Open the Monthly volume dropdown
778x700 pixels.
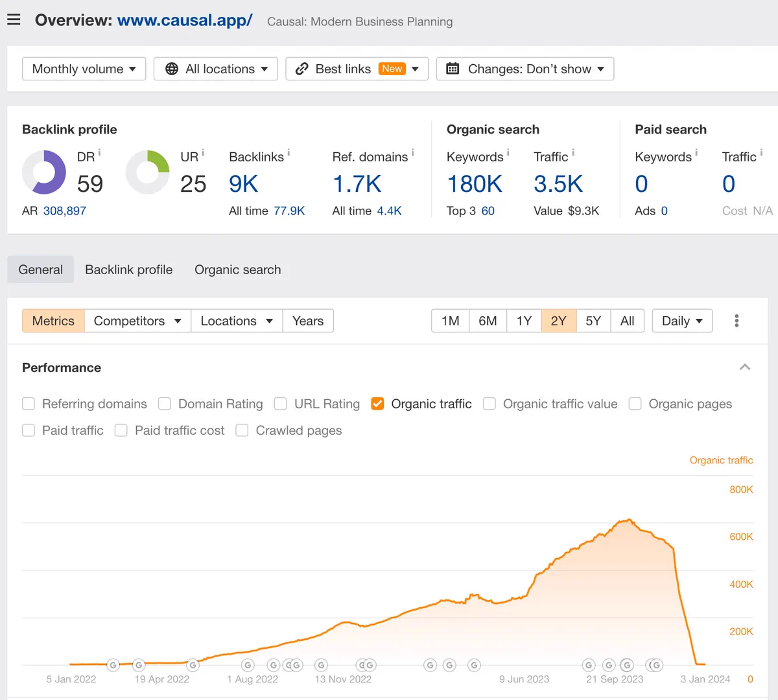pyautogui.click(x=84, y=69)
